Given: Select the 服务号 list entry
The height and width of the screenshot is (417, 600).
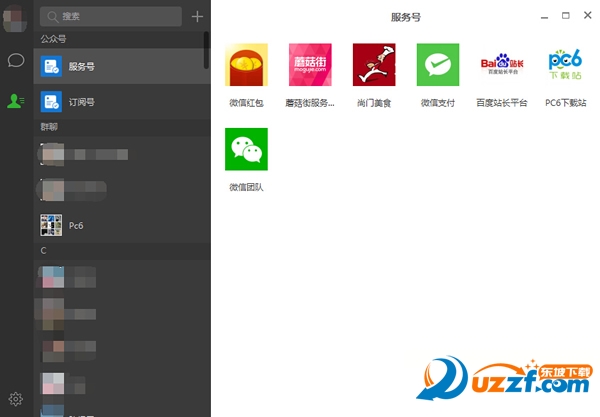Looking at the screenshot, I should (122, 66).
